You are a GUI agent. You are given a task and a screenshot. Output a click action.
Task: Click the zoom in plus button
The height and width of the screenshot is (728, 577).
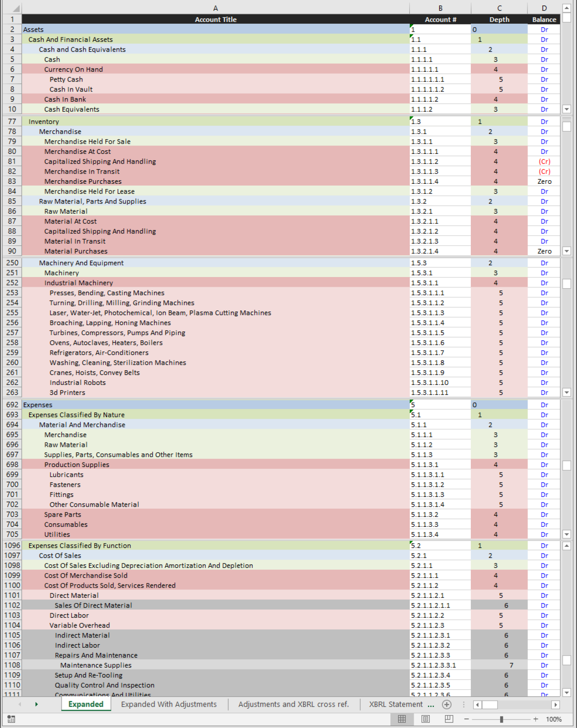click(x=535, y=719)
